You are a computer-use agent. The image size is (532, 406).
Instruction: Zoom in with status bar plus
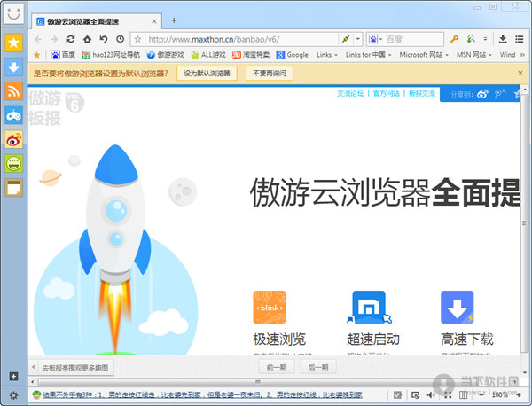point(519,394)
